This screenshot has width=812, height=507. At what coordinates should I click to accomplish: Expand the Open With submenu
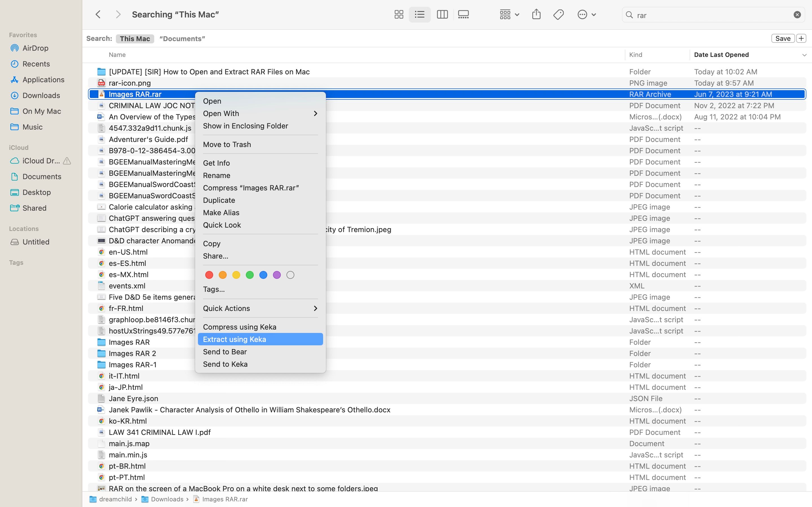tap(260, 113)
